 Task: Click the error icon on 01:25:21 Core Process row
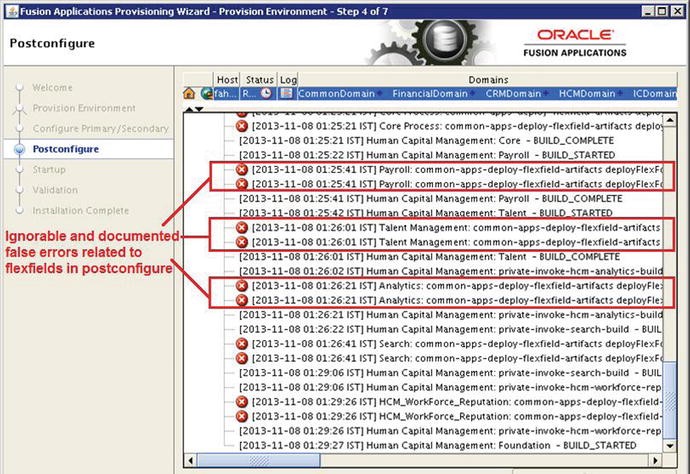point(242,126)
